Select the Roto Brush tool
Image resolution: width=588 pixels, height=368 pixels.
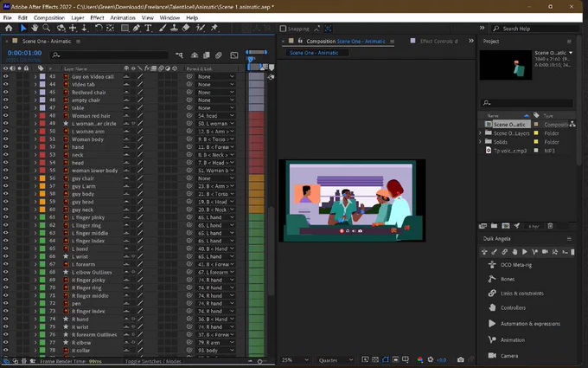[201, 29]
